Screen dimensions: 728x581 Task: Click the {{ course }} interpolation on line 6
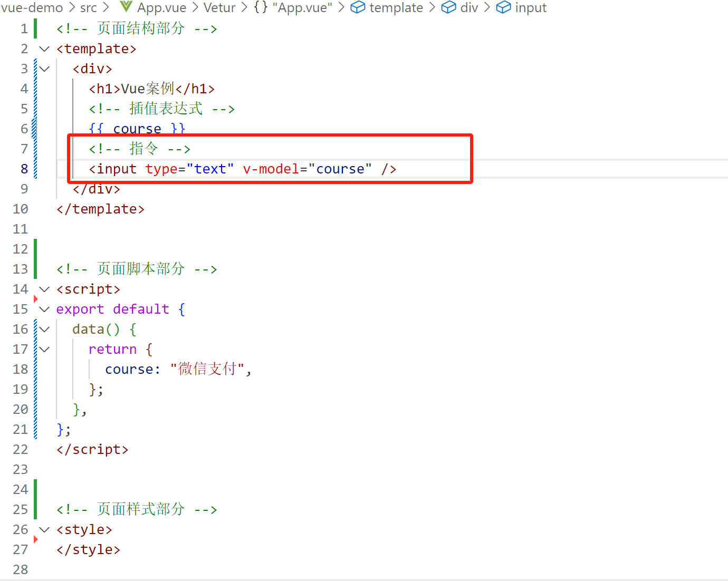pyautogui.click(x=137, y=129)
